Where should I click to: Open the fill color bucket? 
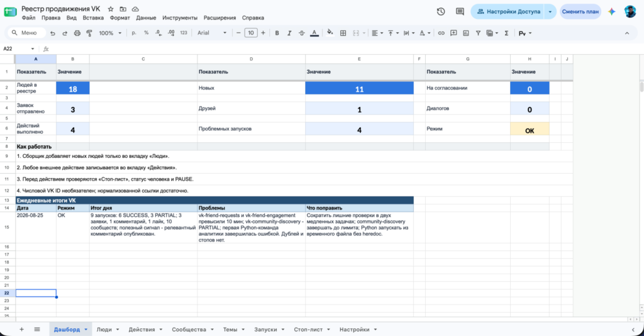(330, 33)
